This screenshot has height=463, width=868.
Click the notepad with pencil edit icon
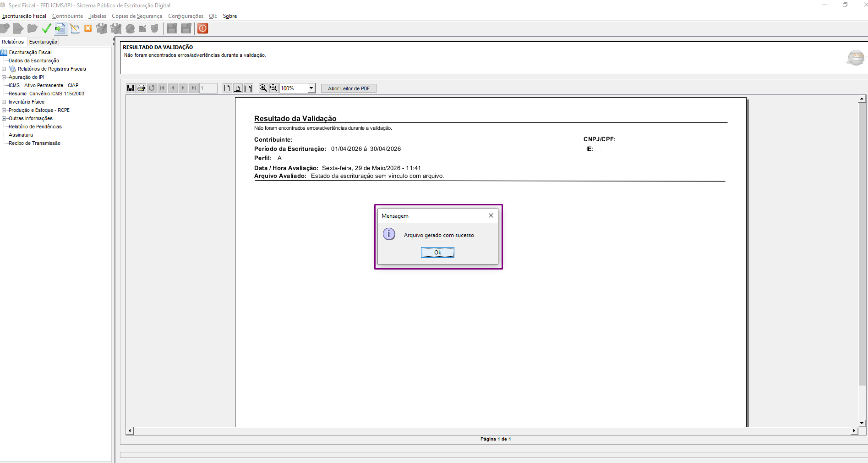pos(75,28)
